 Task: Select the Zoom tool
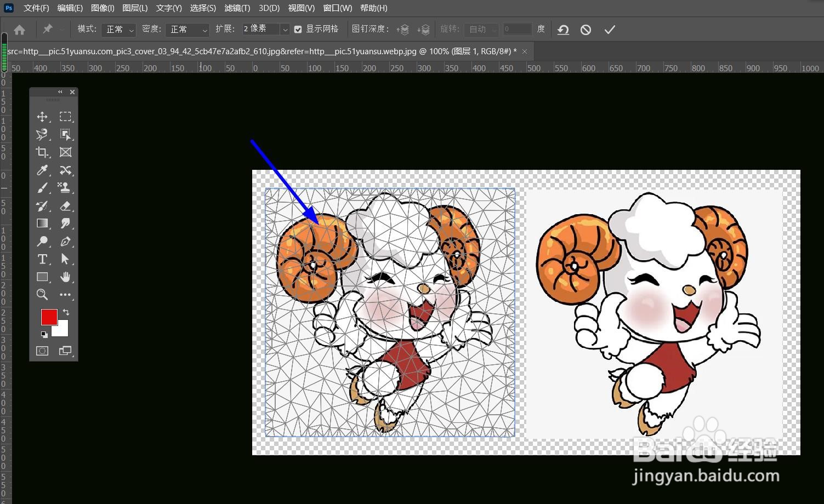42,295
